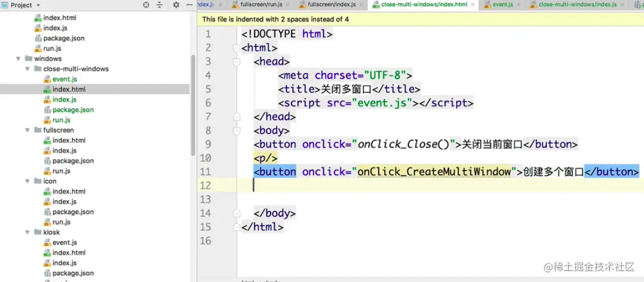The height and width of the screenshot is (282, 644).
Task: Open event.js under kiosk folder
Action: point(65,243)
